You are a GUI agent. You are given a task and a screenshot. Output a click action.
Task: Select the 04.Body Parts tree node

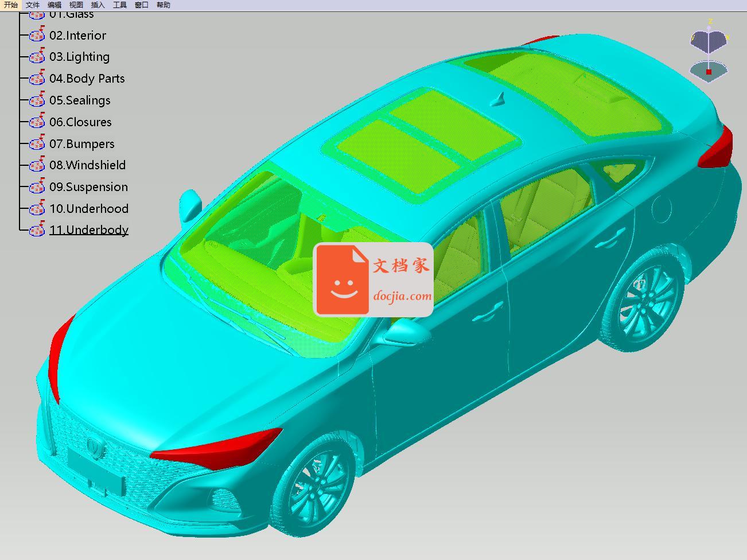(x=87, y=79)
